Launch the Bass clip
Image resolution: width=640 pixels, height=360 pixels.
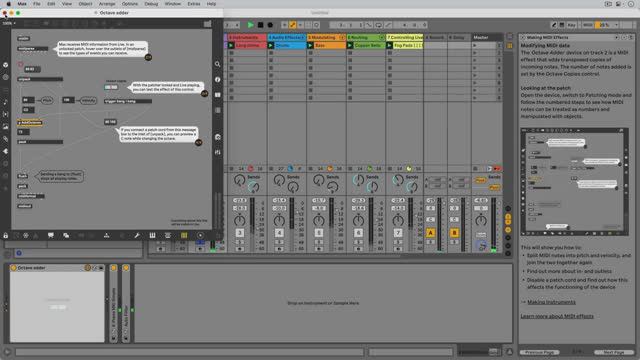[310, 45]
